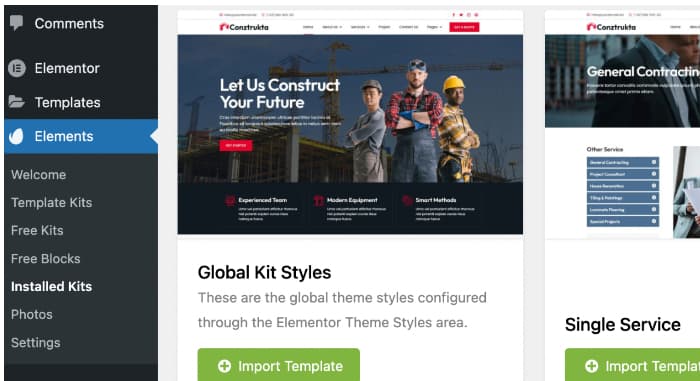The image size is (700, 381).
Task: Open the Global Kit Styles preview thumbnail
Action: (x=350, y=122)
